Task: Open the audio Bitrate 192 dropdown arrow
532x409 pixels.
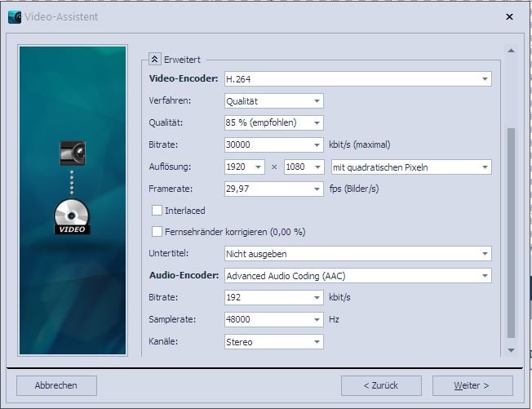Action: 317,298
